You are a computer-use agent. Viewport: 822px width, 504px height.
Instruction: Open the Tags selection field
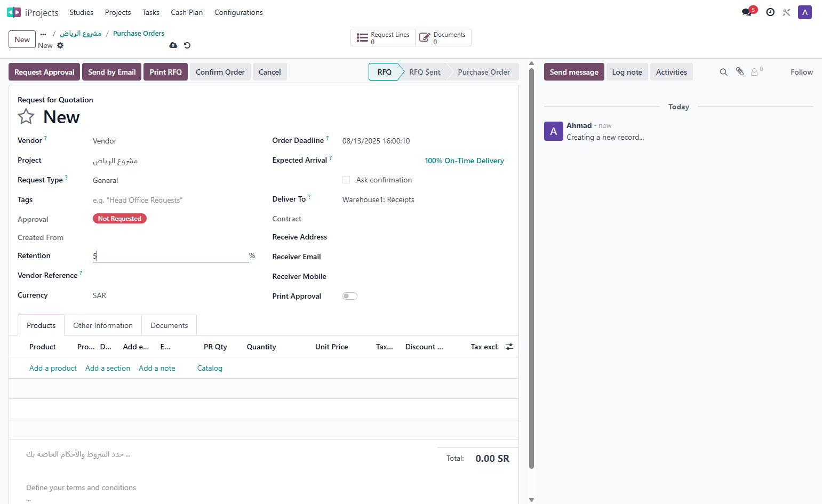(174, 200)
